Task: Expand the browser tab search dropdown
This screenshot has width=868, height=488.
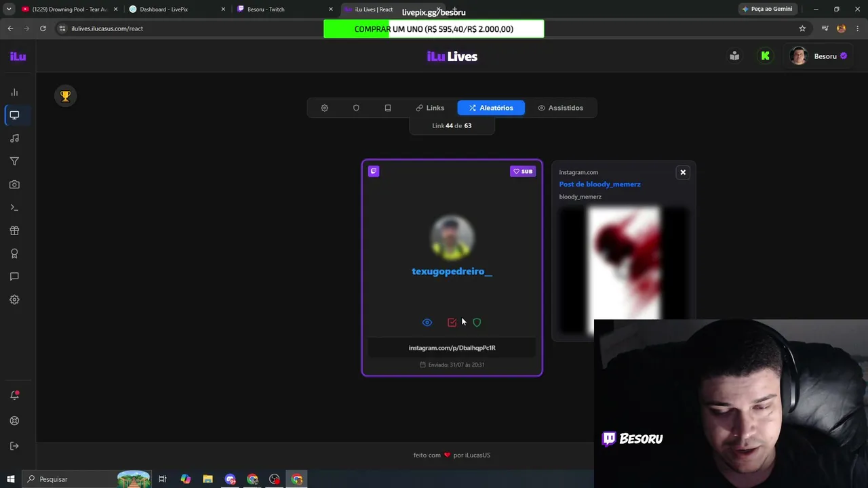Action: coord(8,9)
